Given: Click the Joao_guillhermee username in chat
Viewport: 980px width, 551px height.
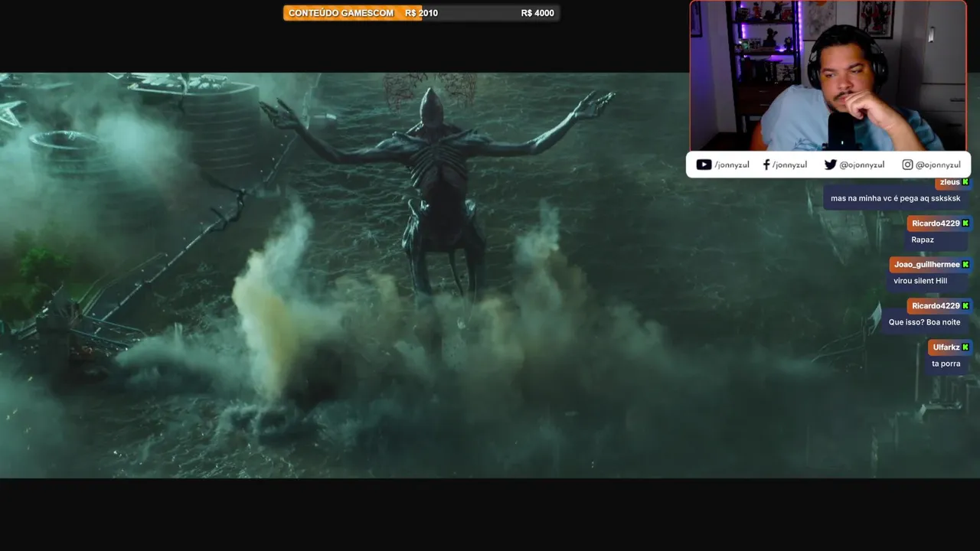Looking at the screenshot, I should (x=926, y=265).
